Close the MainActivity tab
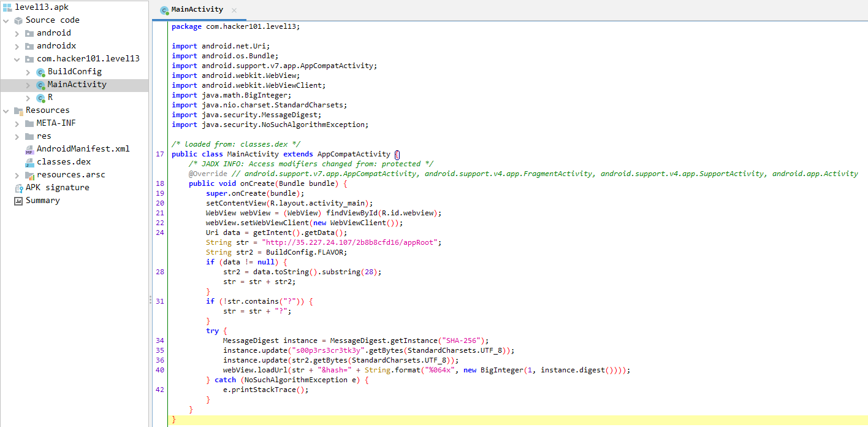The height and width of the screenshot is (427, 868). point(234,10)
